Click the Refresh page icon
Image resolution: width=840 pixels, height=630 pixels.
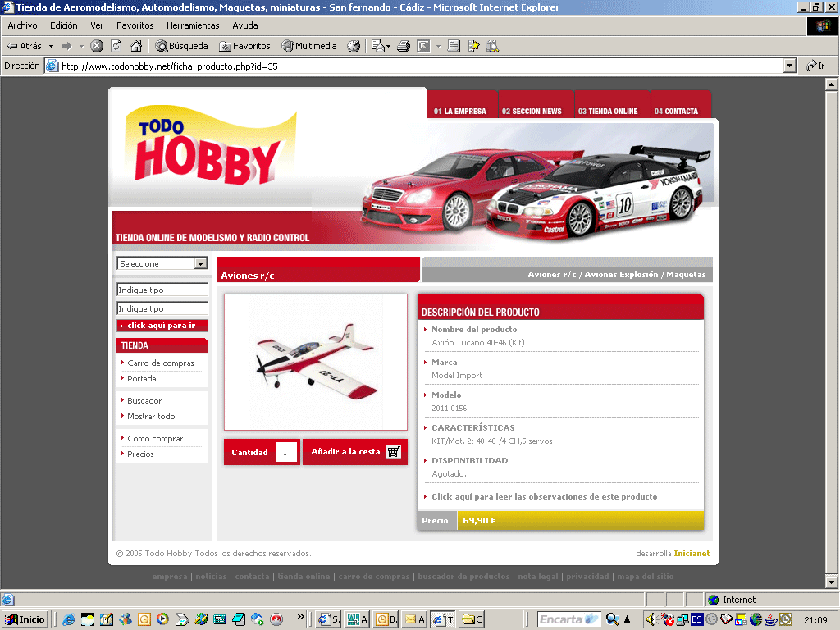(x=116, y=46)
